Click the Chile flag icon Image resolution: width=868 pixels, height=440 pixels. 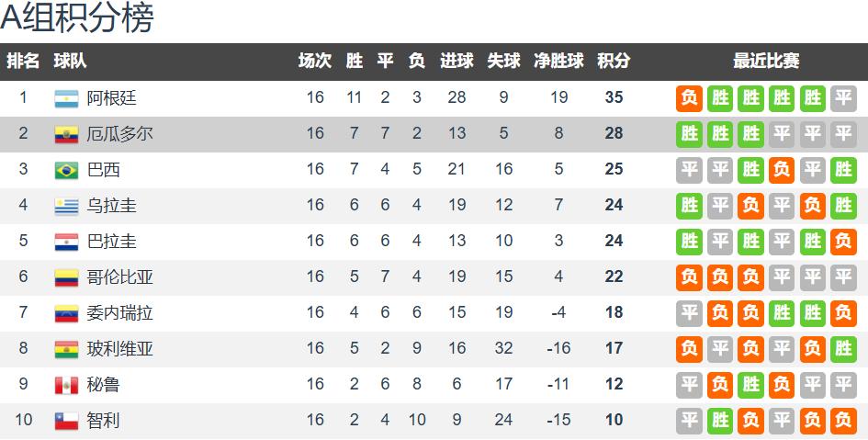point(66,422)
